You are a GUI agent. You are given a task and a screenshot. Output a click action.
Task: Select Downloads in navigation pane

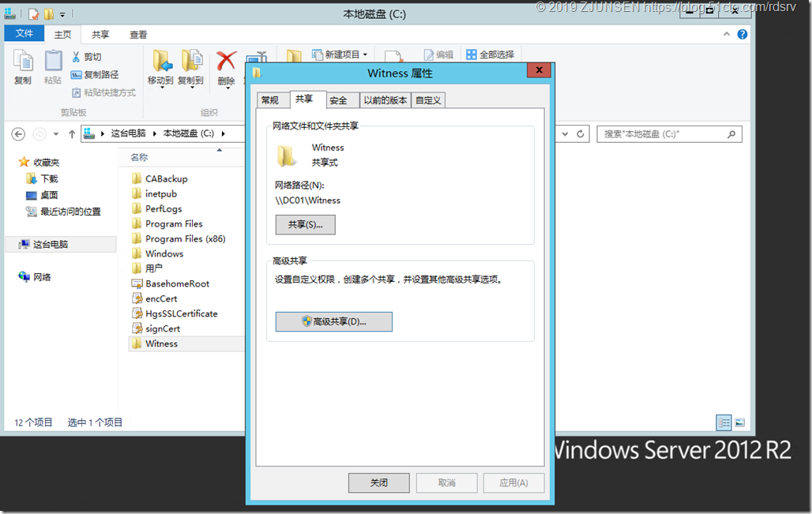click(x=43, y=178)
